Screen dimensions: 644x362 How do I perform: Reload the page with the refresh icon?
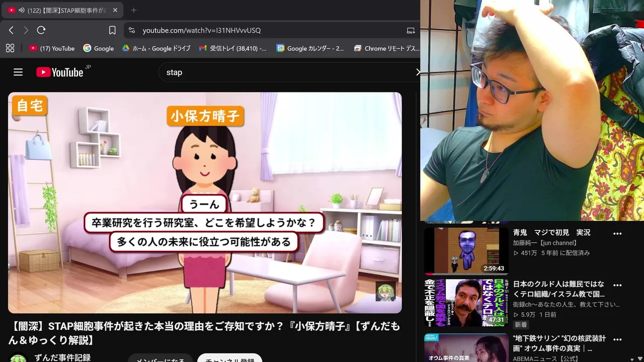(41, 30)
